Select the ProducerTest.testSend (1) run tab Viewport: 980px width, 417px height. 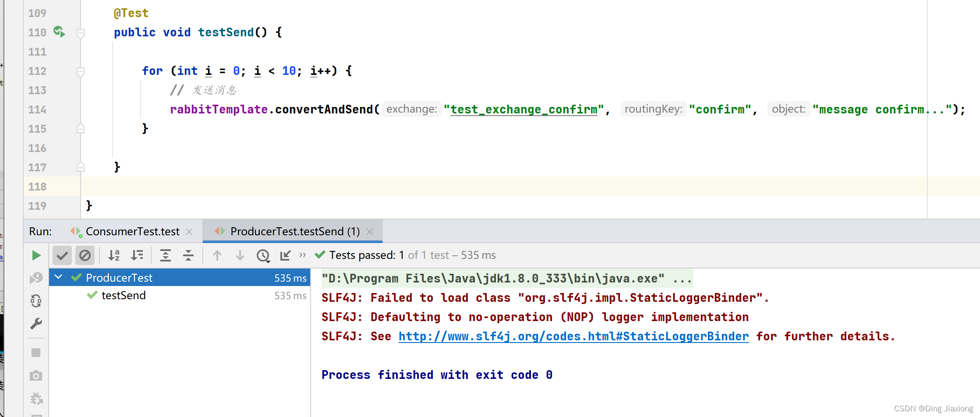click(x=295, y=231)
